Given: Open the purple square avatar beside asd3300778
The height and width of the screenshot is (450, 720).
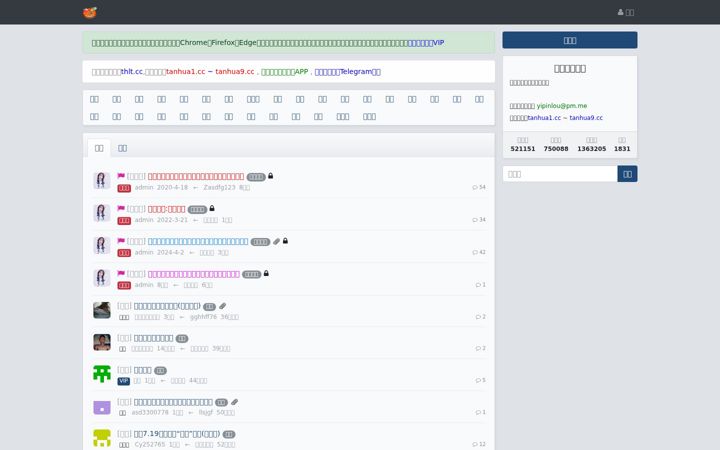Looking at the screenshot, I should pyautogui.click(x=101, y=407).
